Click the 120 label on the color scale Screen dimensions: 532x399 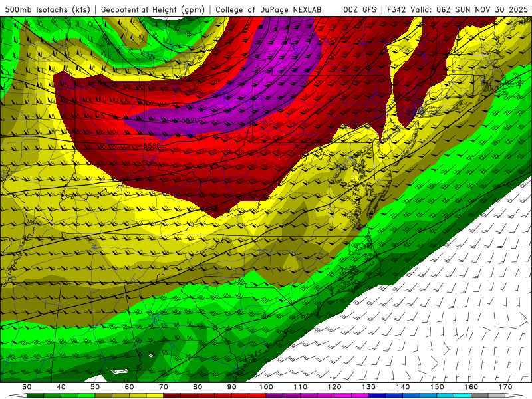tap(334, 387)
